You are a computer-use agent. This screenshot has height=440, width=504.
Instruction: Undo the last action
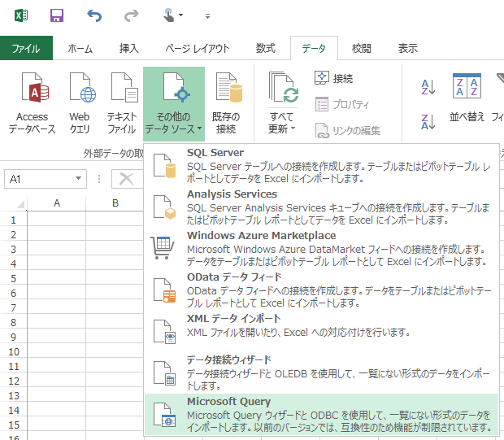pos(94,15)
